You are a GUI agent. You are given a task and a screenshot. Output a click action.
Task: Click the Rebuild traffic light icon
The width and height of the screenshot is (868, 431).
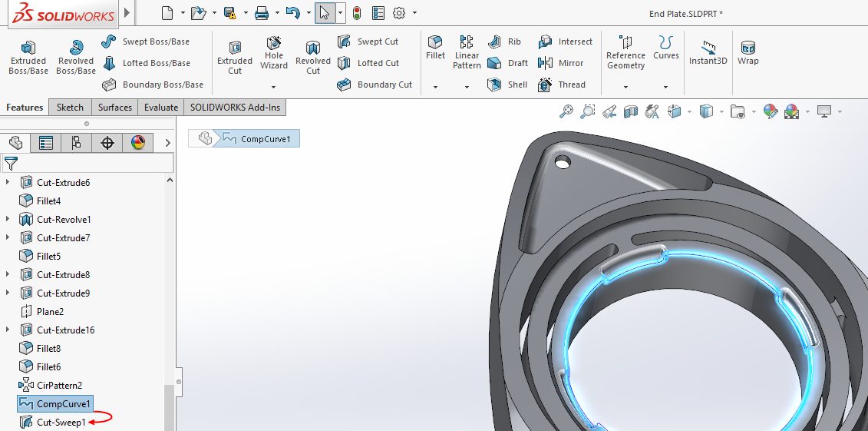point(357,13)
